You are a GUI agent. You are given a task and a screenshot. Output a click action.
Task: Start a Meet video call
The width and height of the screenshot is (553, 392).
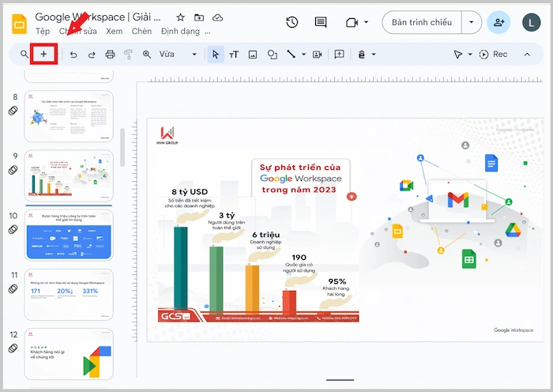352,23
